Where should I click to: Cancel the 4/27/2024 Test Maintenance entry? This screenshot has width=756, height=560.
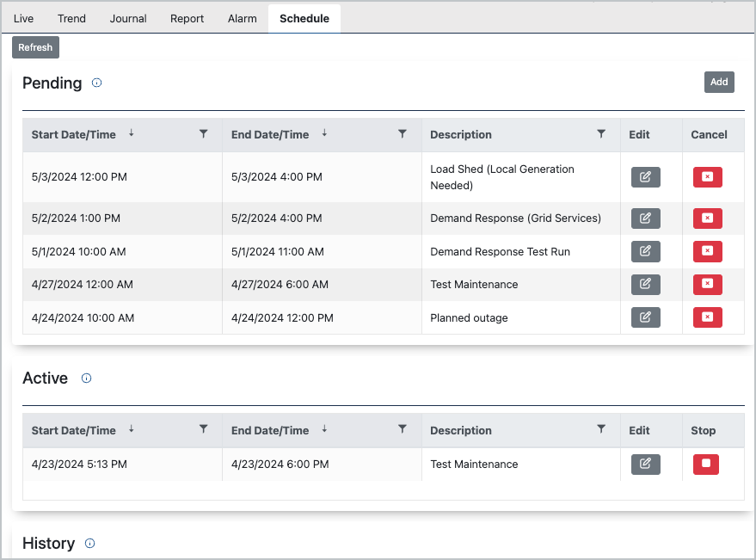point(706,284)
